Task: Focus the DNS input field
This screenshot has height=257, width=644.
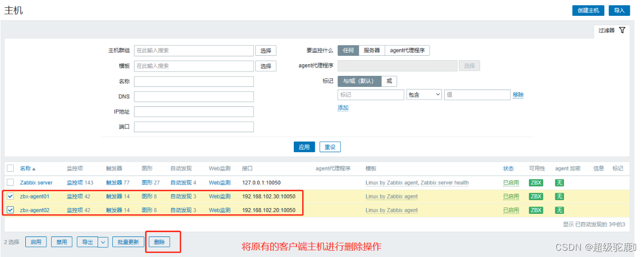Action: (194, 96)
